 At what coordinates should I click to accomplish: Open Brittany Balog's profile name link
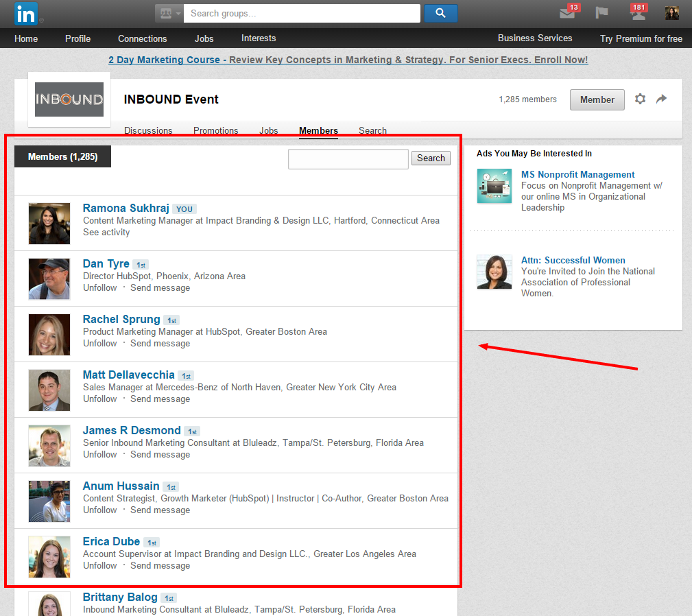pyautogui.click(x=120, y=597)
